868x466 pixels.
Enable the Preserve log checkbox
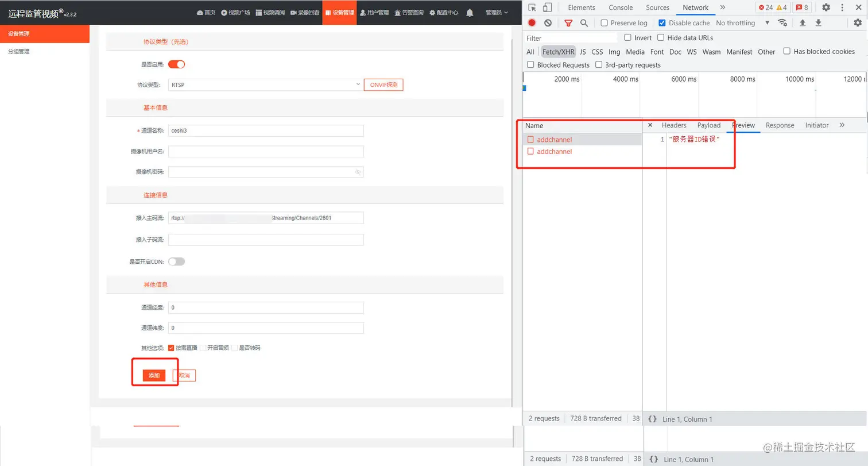click(604, 23)
